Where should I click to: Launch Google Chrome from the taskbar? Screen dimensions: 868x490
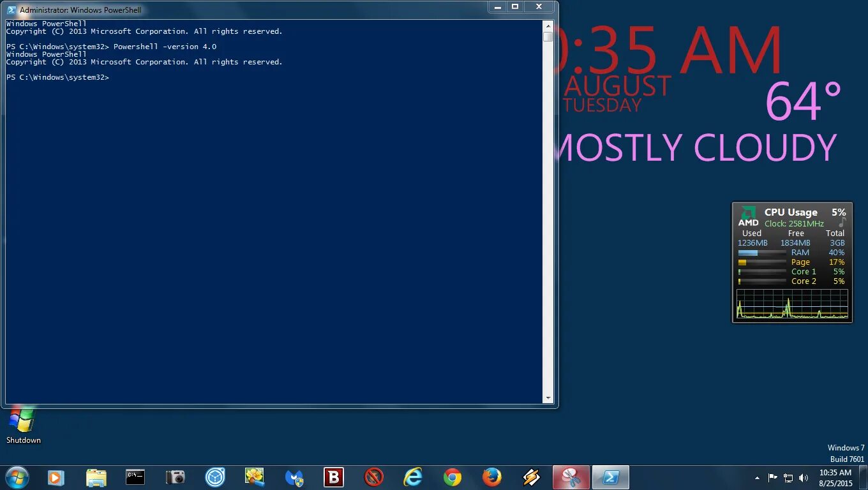click(453, 477)
